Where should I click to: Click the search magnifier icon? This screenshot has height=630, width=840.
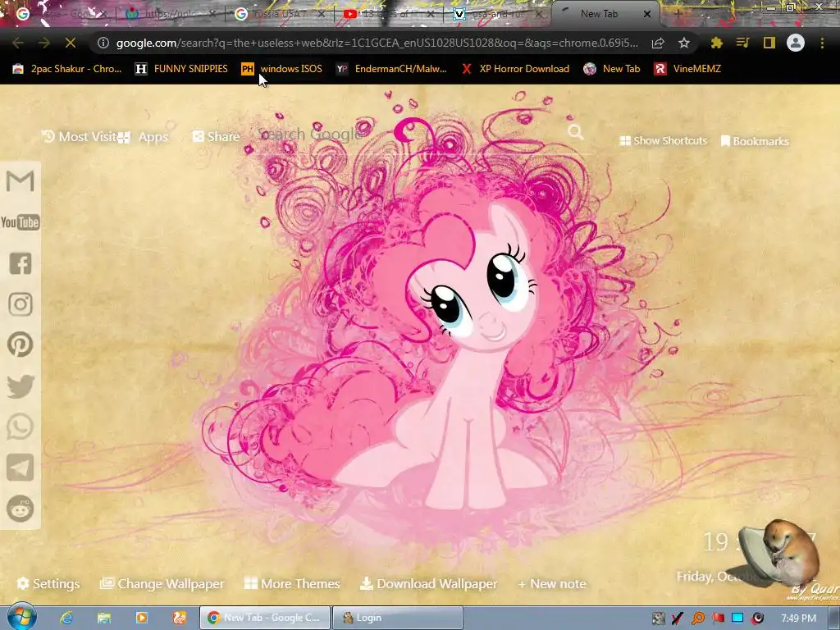click(575, 132)
